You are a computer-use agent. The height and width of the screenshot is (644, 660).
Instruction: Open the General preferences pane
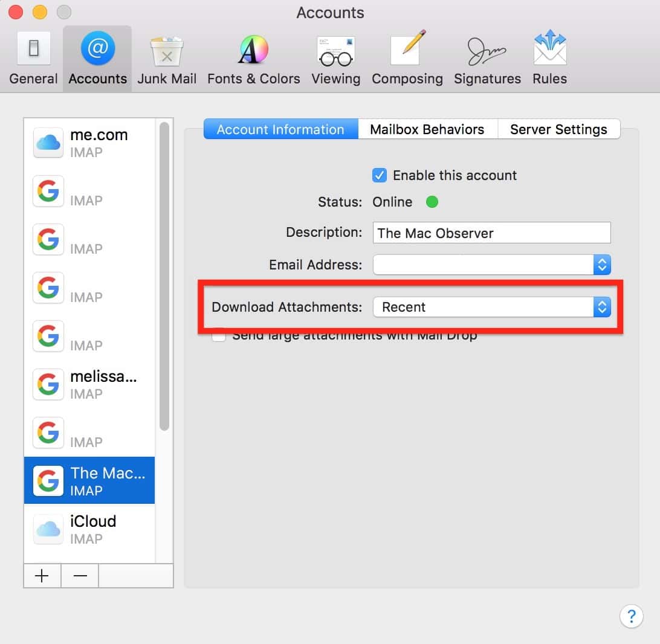[x=33, y=59]
